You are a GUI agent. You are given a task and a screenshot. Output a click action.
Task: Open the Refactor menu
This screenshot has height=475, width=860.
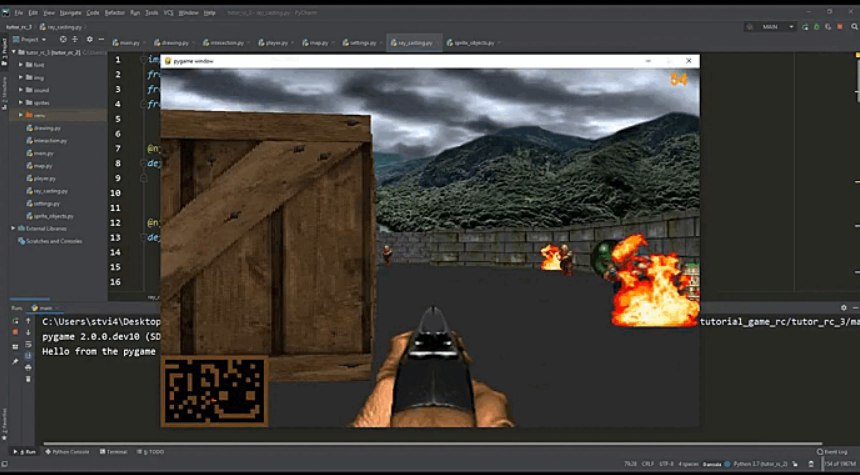[115, 13]
